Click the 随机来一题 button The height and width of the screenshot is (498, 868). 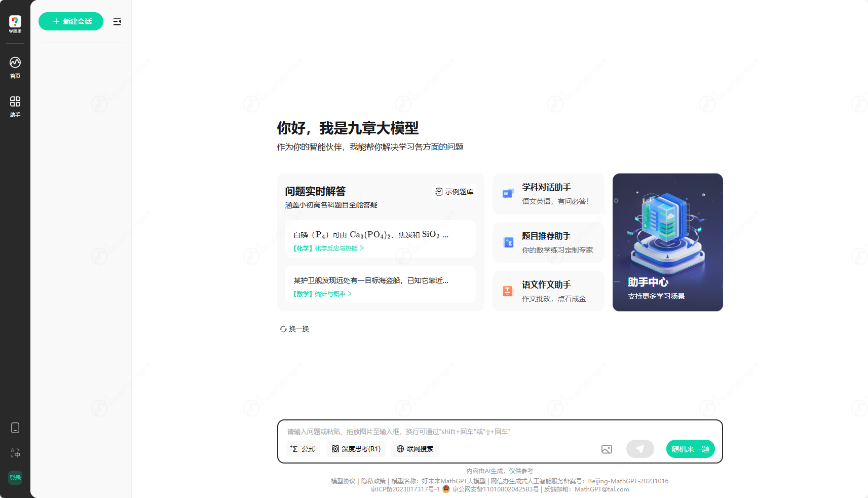[x=690, y=449]
